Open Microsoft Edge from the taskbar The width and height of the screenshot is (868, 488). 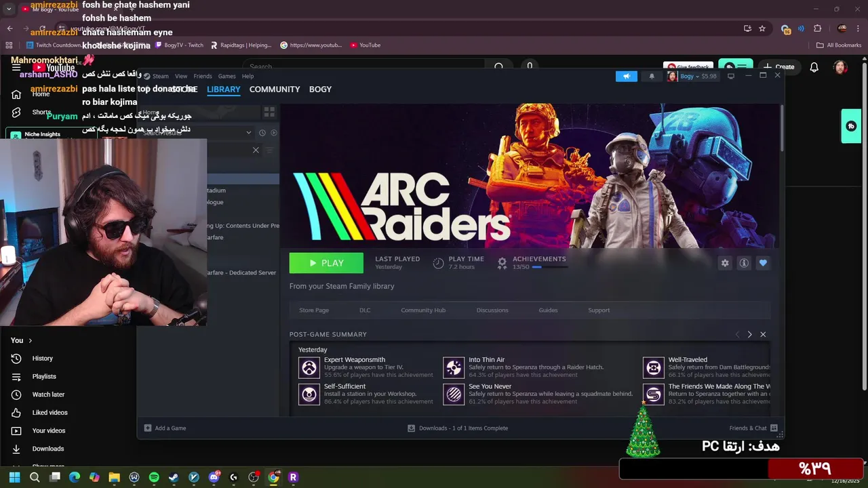pyautogui.click(x=75, y=477)
